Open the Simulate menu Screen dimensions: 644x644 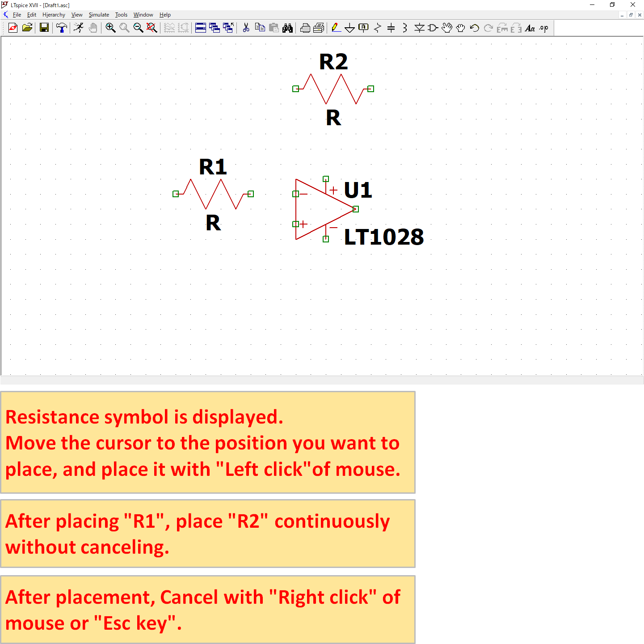[99, 15]
